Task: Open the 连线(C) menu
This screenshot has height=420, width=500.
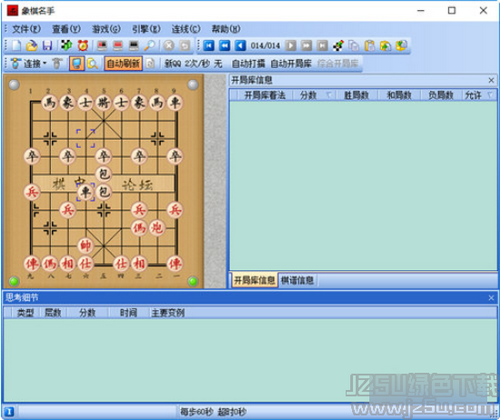Action: point(186,29)
